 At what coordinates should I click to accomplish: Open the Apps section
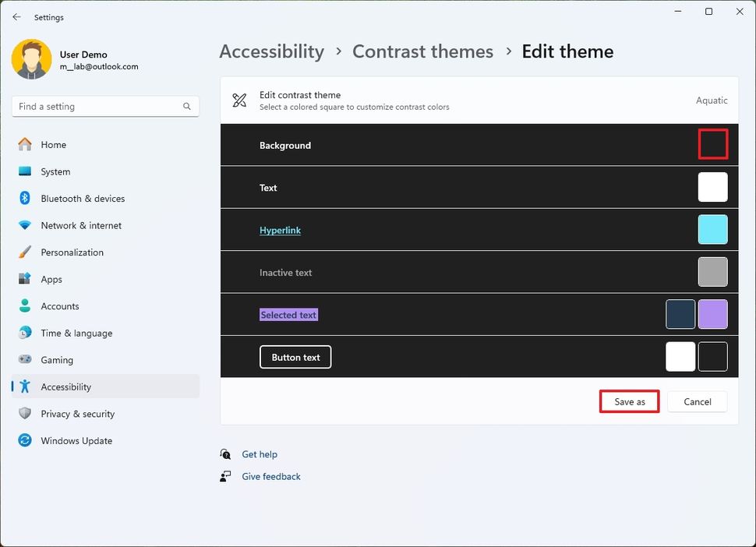[51, 279]
